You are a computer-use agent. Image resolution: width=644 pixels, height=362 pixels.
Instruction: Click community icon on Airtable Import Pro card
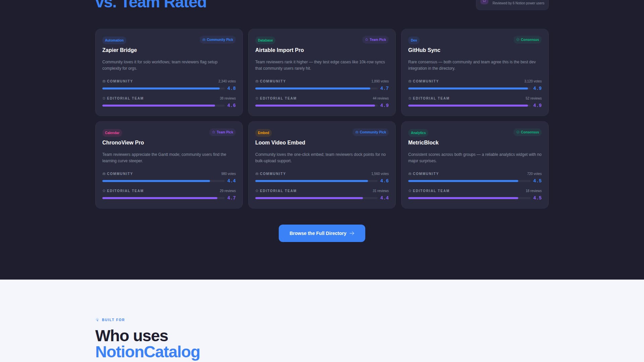tap(257, 81)
